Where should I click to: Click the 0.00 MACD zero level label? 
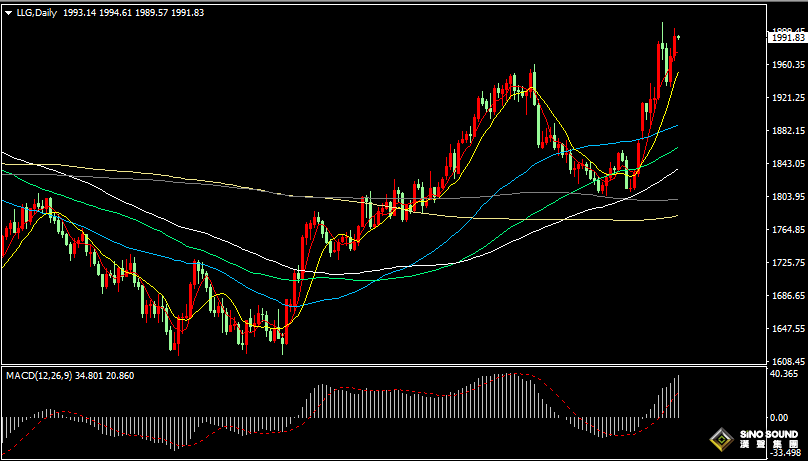pos(777,417)
